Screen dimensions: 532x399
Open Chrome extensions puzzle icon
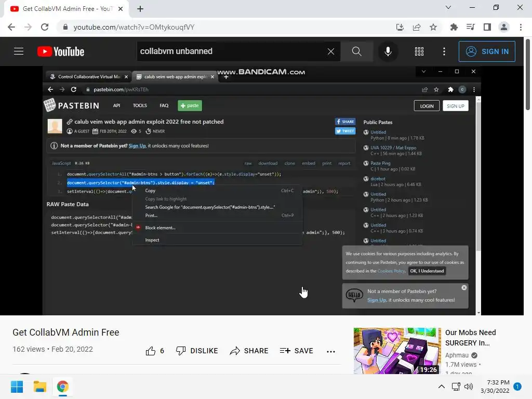pyautogui.click(x=454, y=27)
